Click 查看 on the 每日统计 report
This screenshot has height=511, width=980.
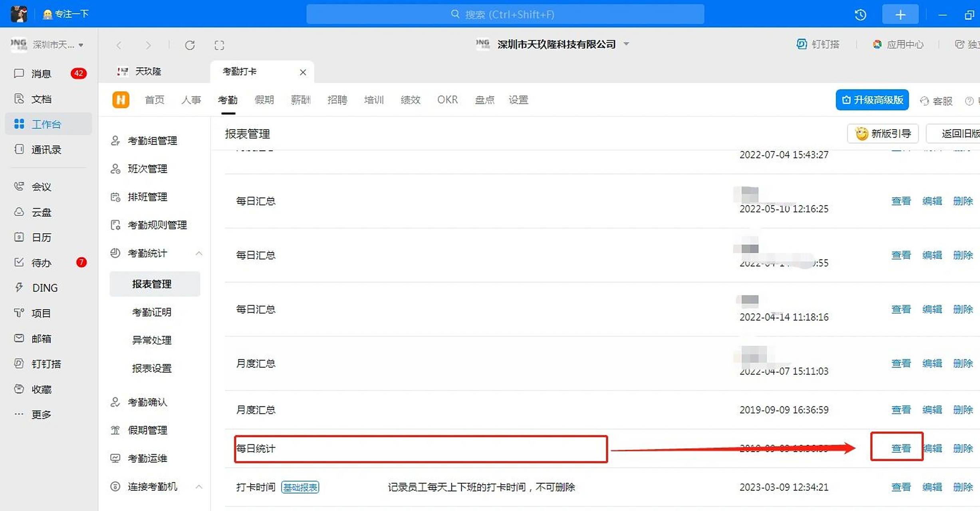[x=901, y=448]
